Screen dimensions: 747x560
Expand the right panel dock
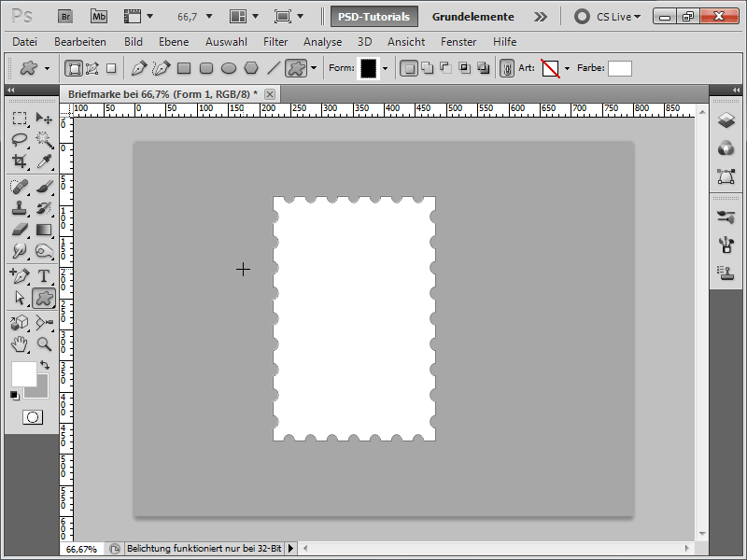pos(737,90)
